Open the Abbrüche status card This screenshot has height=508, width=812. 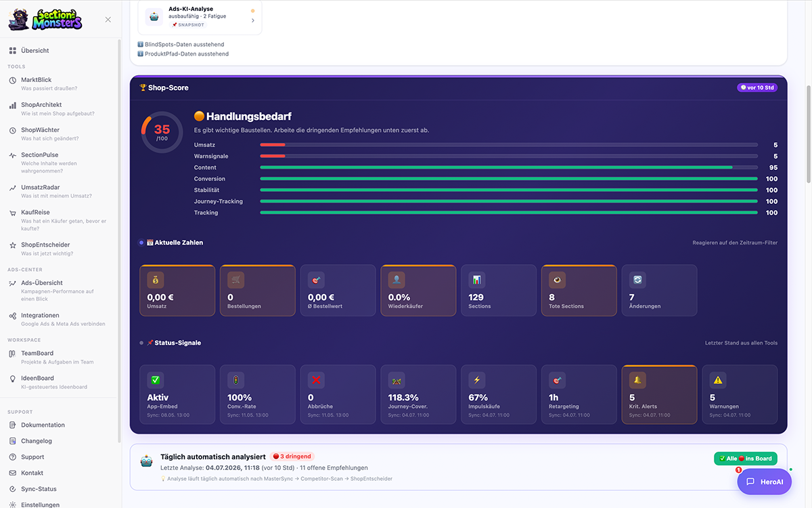338,394
